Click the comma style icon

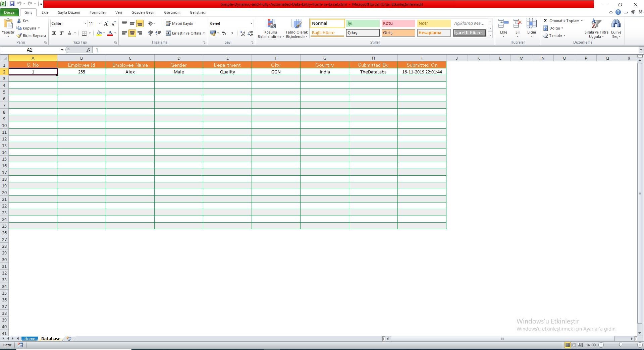pyautogui.click(x=232, y=33)
